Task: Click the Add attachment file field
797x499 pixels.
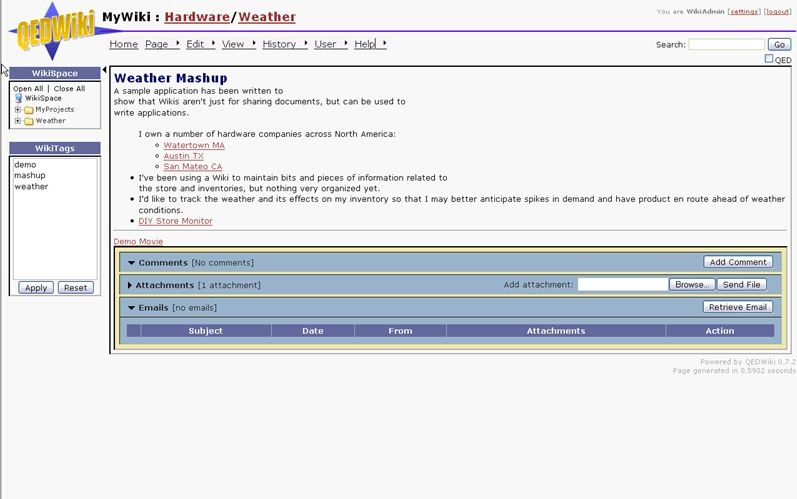Action: pyautogui.click(x=623, y=285)
